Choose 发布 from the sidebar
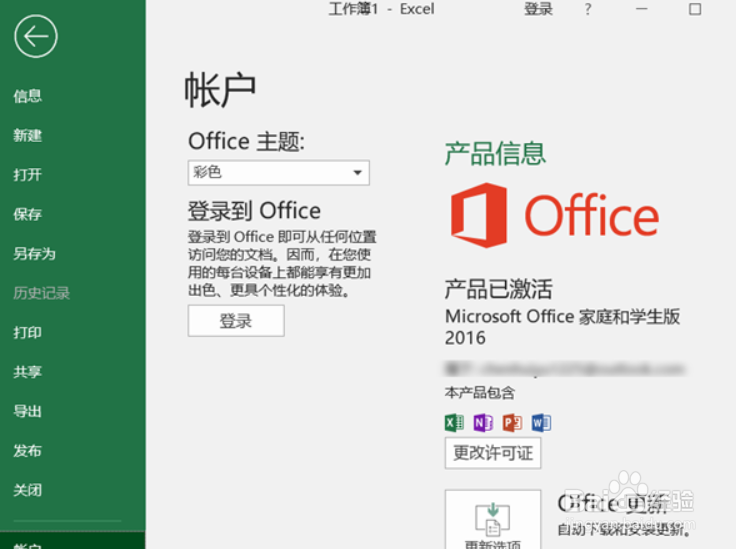 (28, 451)
